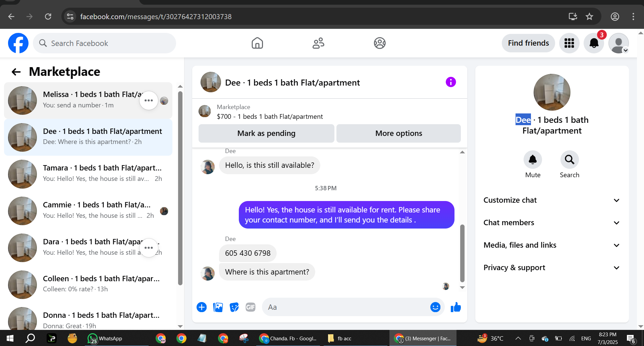644x346 pixels.
Task: Click Dee chat header title
Action: click(x=292, y=83)
